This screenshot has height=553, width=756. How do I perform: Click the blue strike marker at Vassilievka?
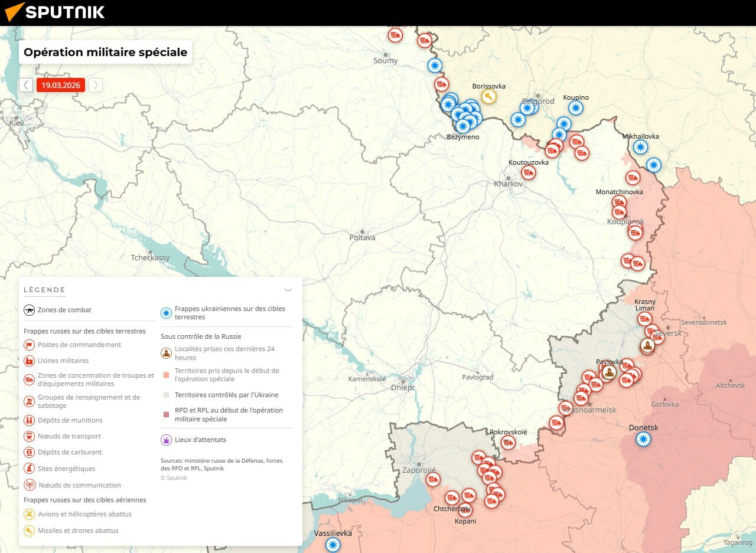(333, 544)
